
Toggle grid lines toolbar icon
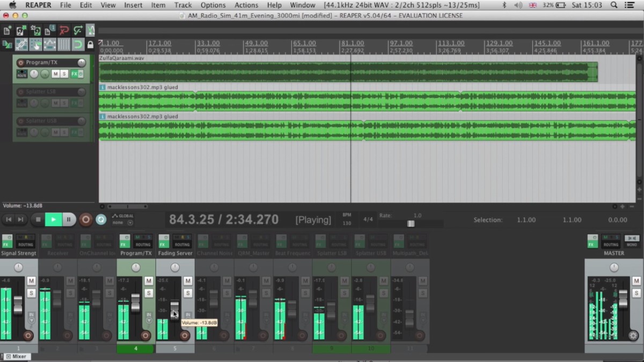(x=64, y=44)
